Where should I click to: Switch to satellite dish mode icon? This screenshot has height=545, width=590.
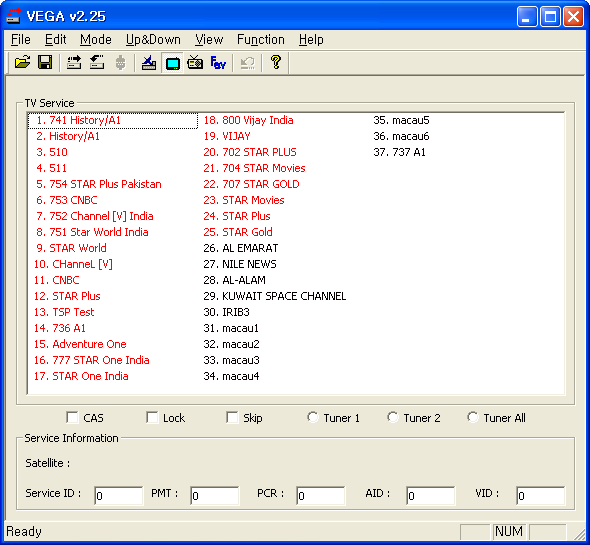click(149, 62)
